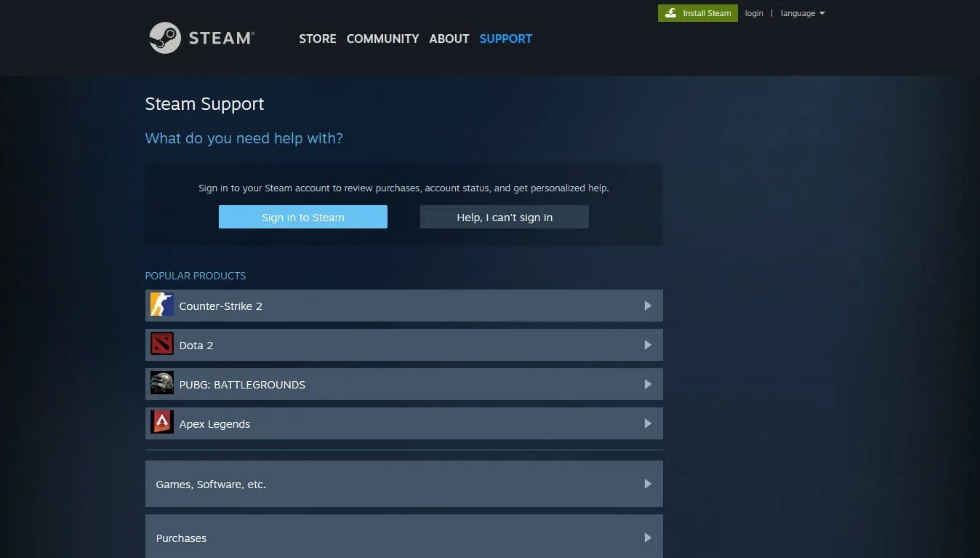Open the language dropdown
The height and width of the screenshot is (558, 980).
(803, 13)
